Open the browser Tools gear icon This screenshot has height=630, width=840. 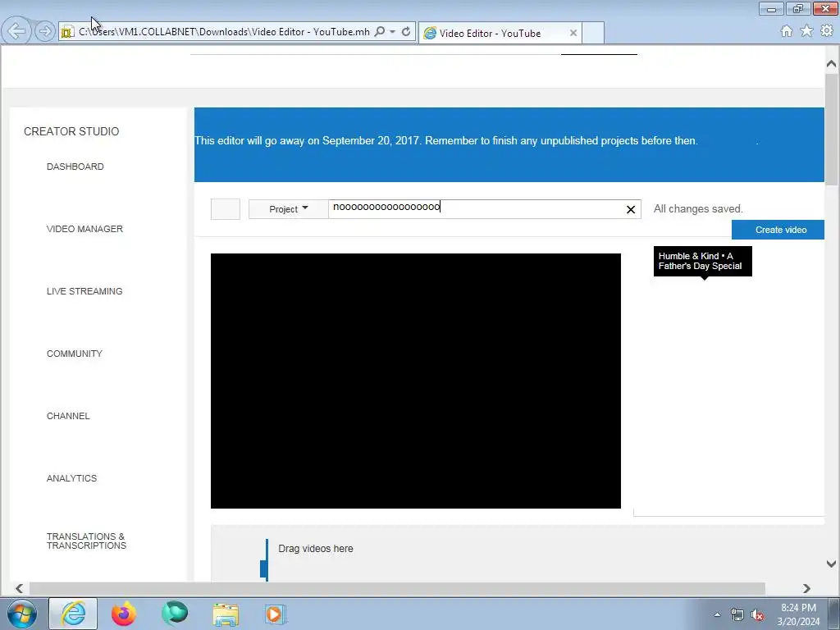(x=827, y=31)
